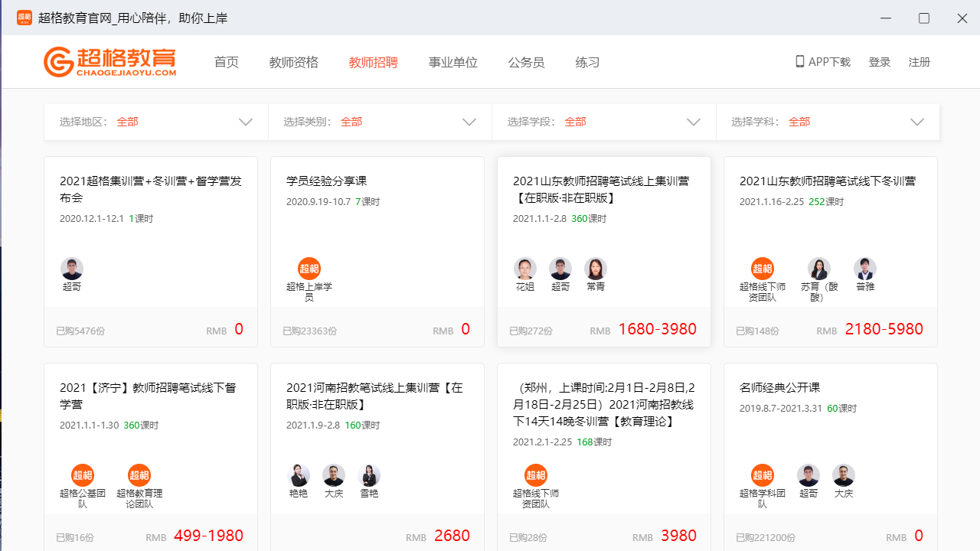Click 大庆's avatar on the 名师经典公开课 card
Image resolution: width=980 pixels, height=551 pixels.
[x=844, y=475]
